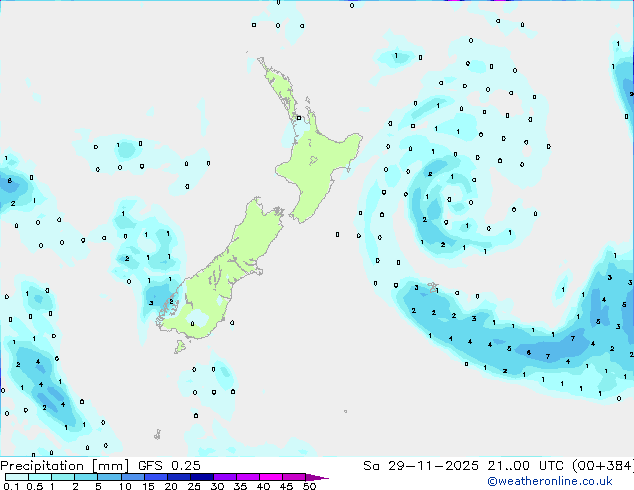Click the 'GFS 0.25' model label
This screenshot has height=490, width=634.
(x=169, y=466)
